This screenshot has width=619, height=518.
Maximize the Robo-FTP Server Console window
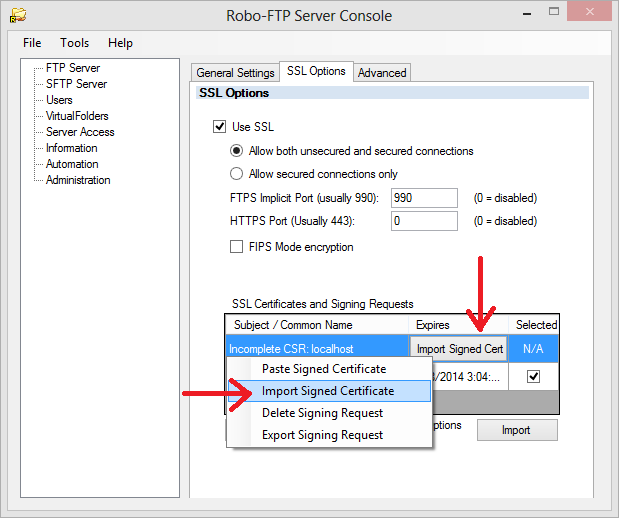tap(554, 12)
